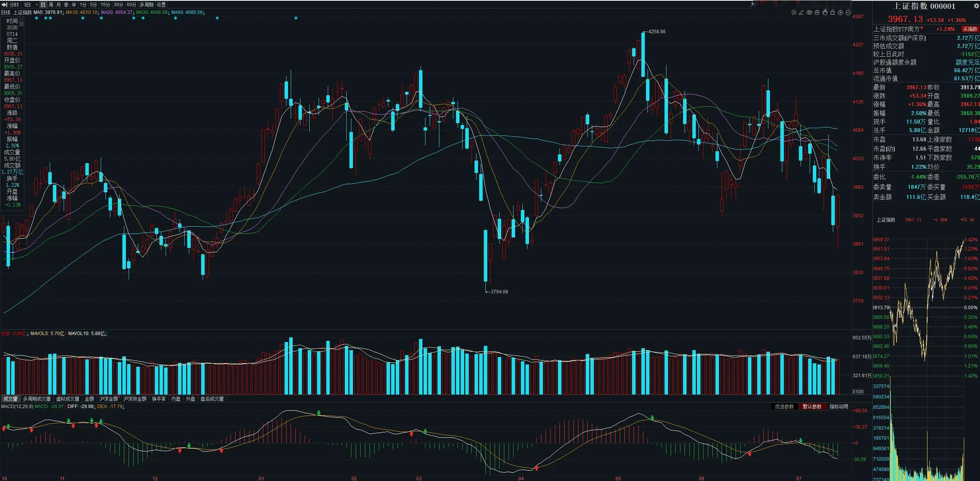
Task: Zoom in with the plus circle icon
Action: [x=840, y=12]
